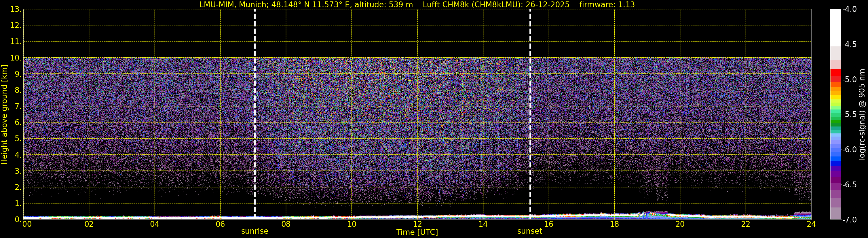Click the '-6.0' colorbar tick label
Image resolution: width=868 pixels, height=238 pixels.
click(x=849, y=150)
